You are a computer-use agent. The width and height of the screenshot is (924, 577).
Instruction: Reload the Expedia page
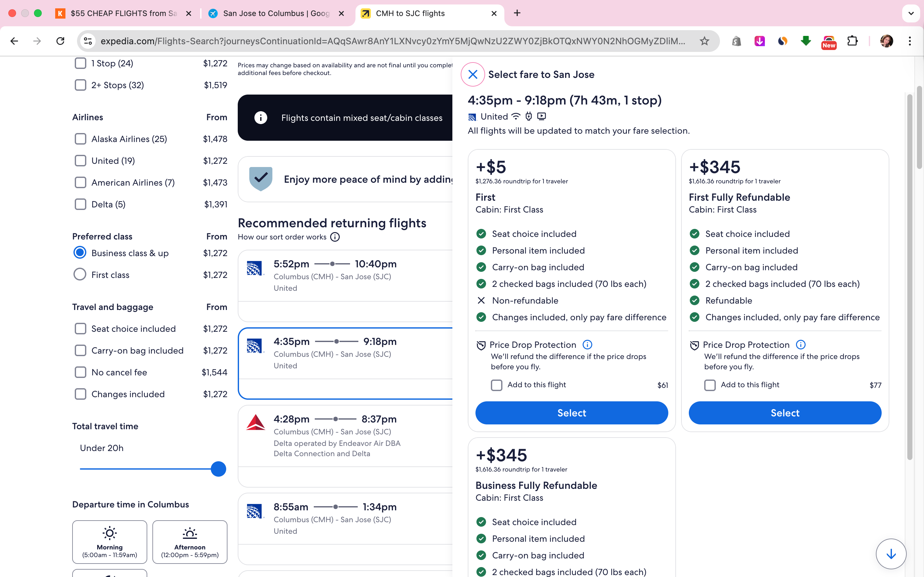pos(60,41)
